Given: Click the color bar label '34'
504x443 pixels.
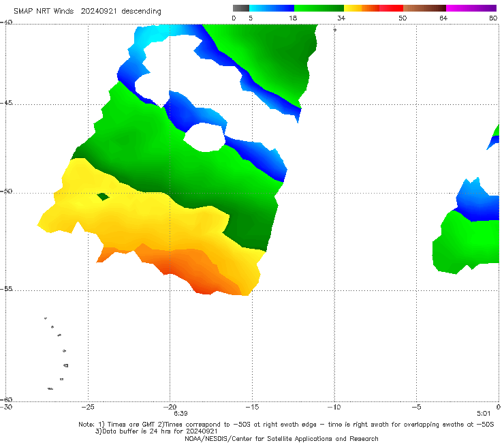Looking at the screenshot, I should tap(341, 18).
